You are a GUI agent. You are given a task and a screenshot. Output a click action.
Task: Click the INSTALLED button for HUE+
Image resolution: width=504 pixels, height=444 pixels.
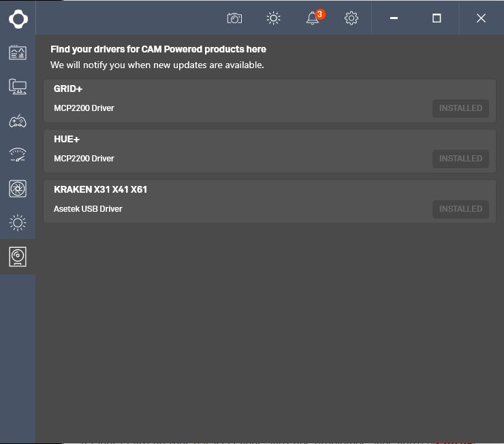click(x=460, y=159)
